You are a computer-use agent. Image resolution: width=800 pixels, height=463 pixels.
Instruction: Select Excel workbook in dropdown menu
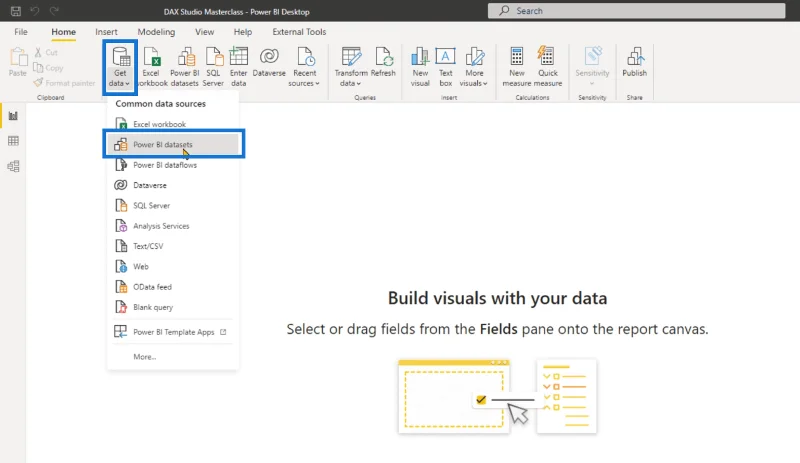(x=173, y=124)
